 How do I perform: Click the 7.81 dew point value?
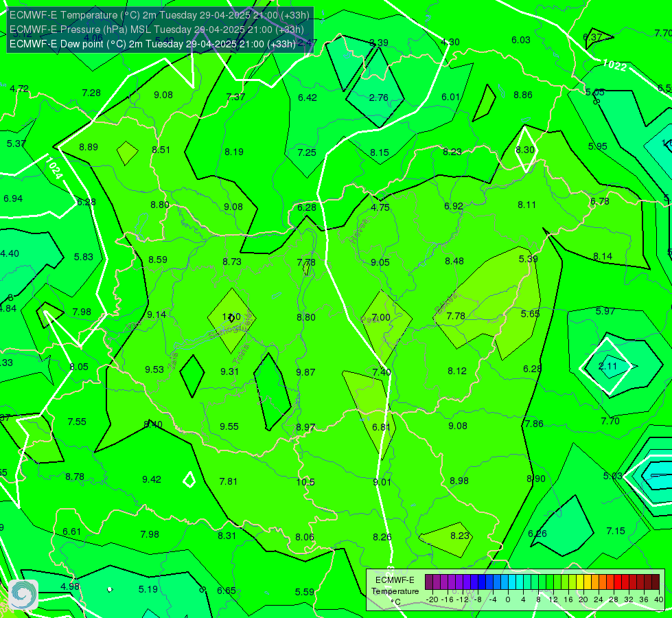(x=229, y=481)
